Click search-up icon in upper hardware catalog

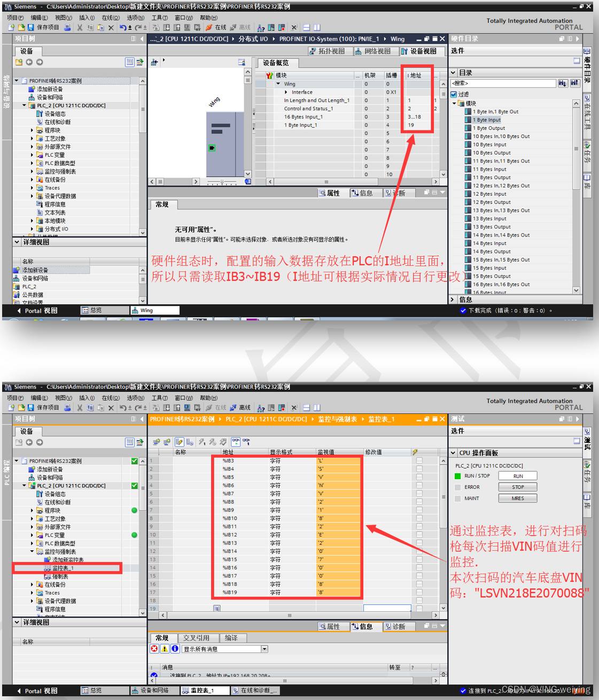(x=574, y=83)
